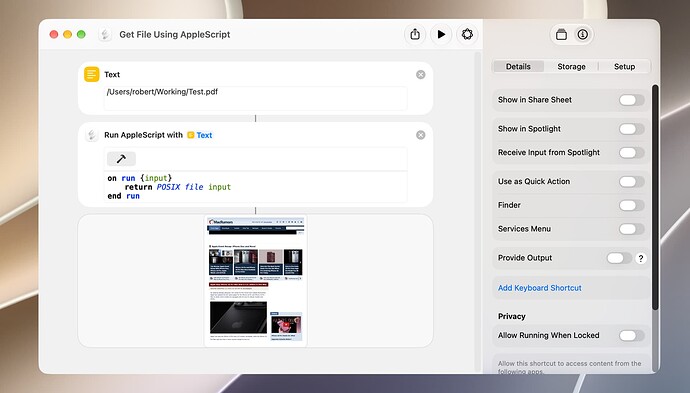The image size is (690, 393).
Task: Click the 'return POSIX file input' line
Action: click(x=178, y=187)
